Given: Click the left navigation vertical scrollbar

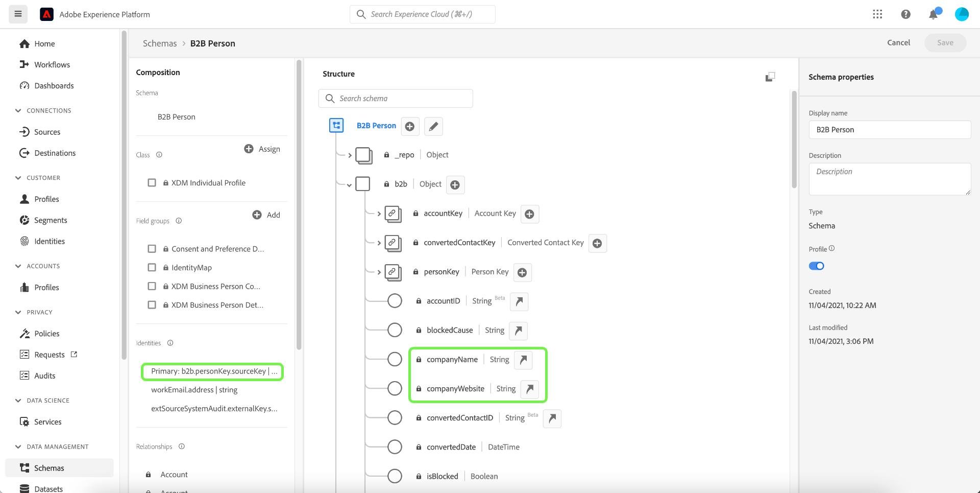Looking at the screenshot, I should click(x=124, y=194).
